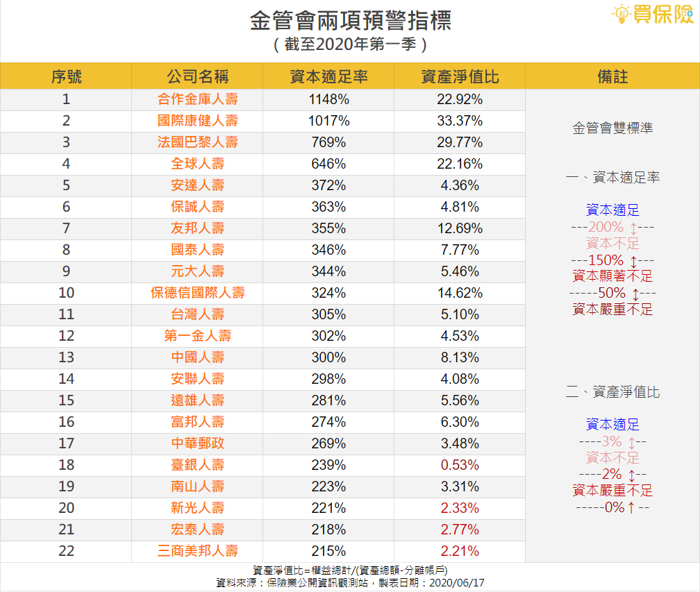700x592 pixels.
Task: Click the 3% threshold line in notes
Action: (x=612, y=441)
